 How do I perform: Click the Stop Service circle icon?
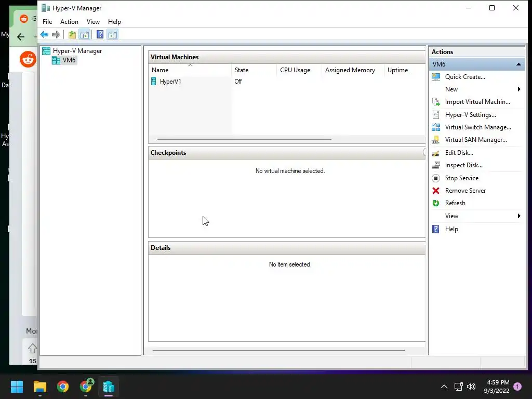(x=436, y=178)
